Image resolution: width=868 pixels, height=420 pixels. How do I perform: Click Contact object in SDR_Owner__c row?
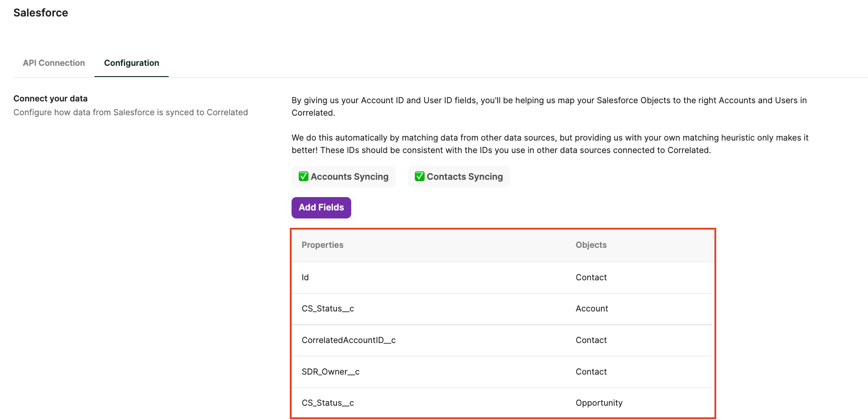coord(591,372)
